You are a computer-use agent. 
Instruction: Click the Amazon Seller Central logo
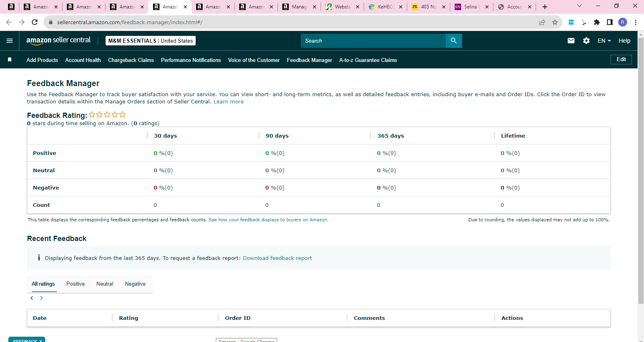(58, 41)
